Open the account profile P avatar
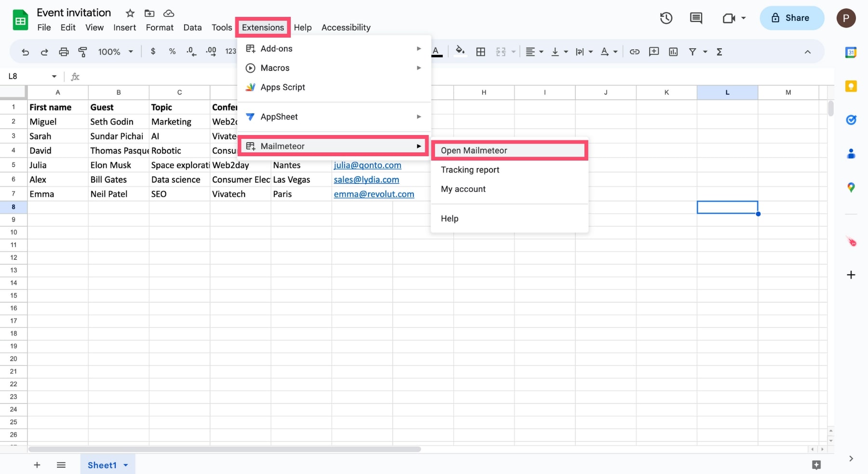868x474 pixels. tap(846, 18)
